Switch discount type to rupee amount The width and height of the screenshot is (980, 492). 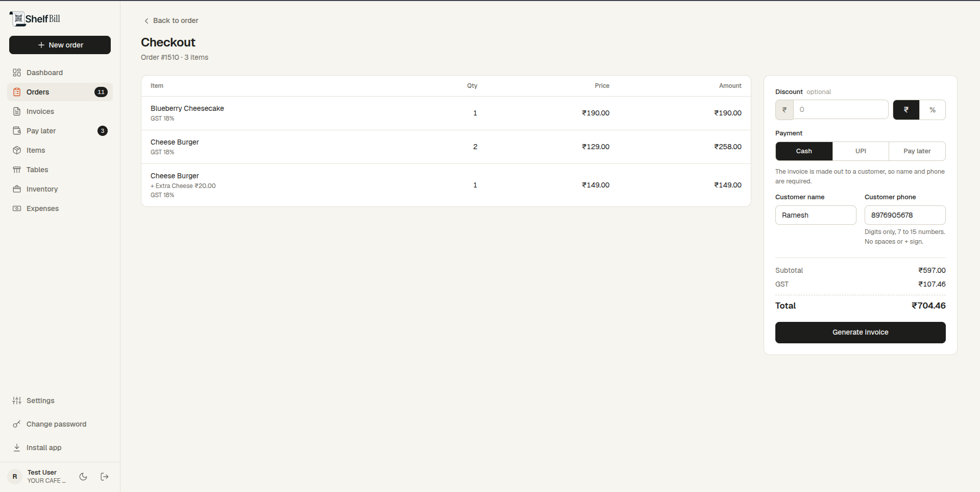[x=906, y=110]
